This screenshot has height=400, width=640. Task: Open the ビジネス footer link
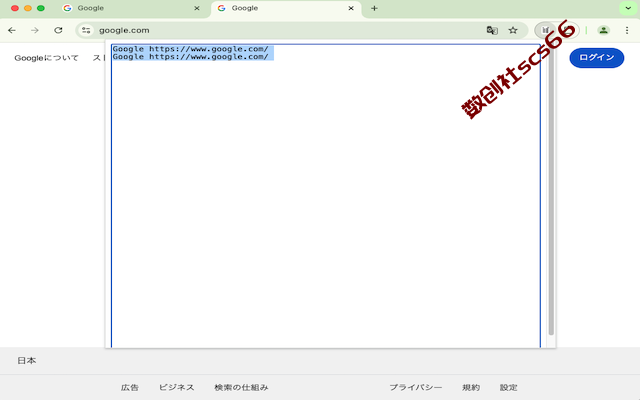176,387
